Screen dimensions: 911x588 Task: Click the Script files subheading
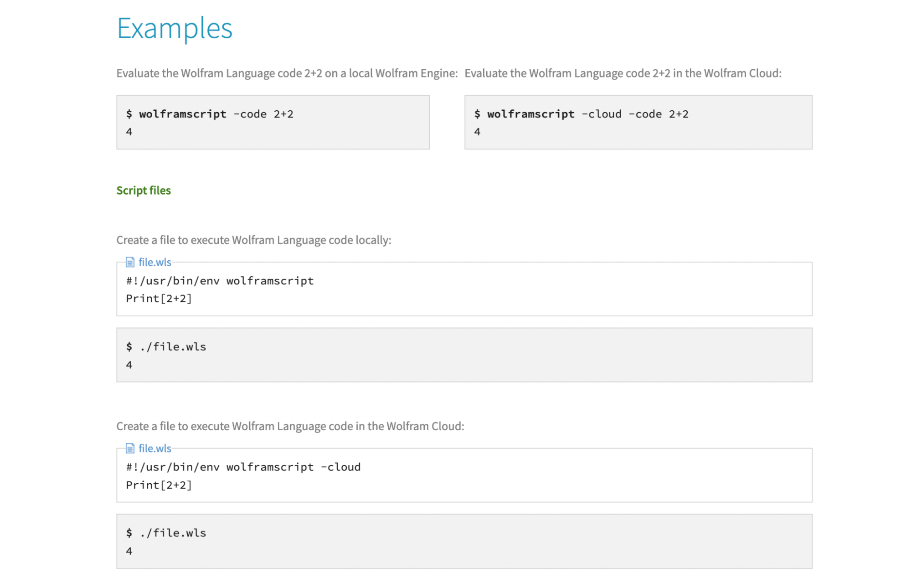(x=144, y=190)
